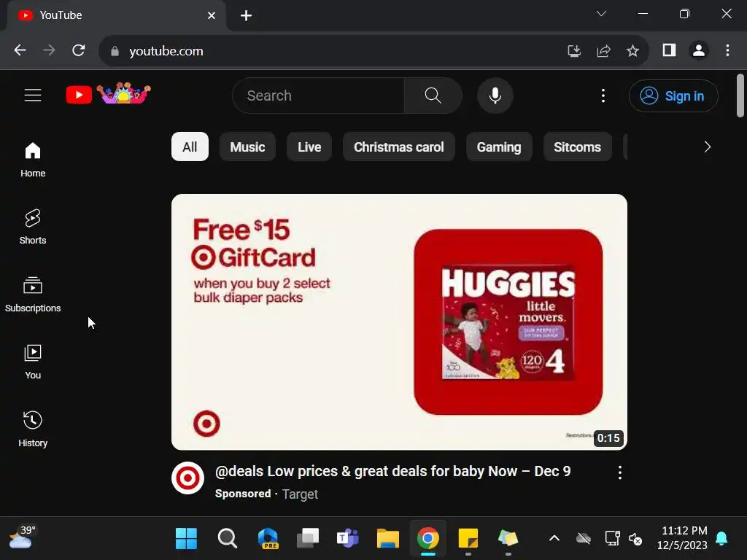Go forward in browser
The width and height of the screenshot is (747, 560).
[x=49, y=50]
